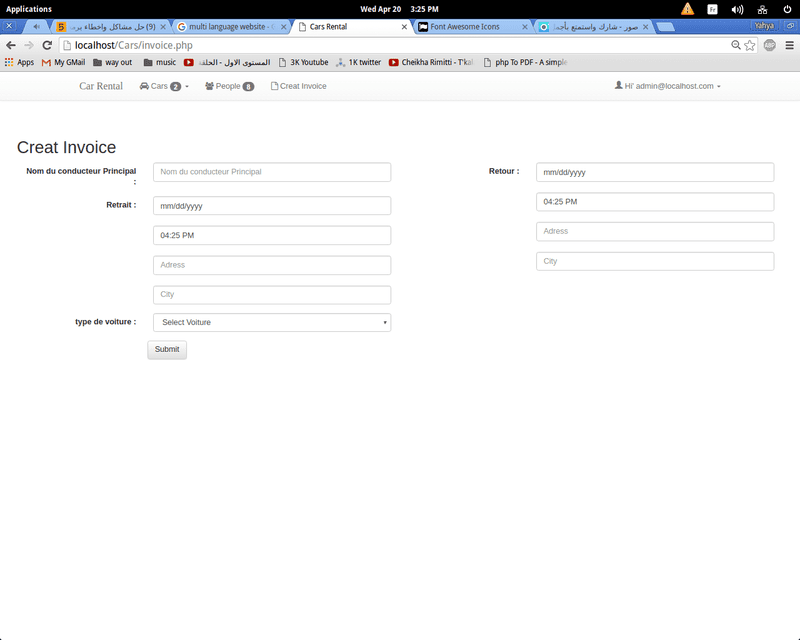Open the 1K twitter bookmark

click(358, 62)
